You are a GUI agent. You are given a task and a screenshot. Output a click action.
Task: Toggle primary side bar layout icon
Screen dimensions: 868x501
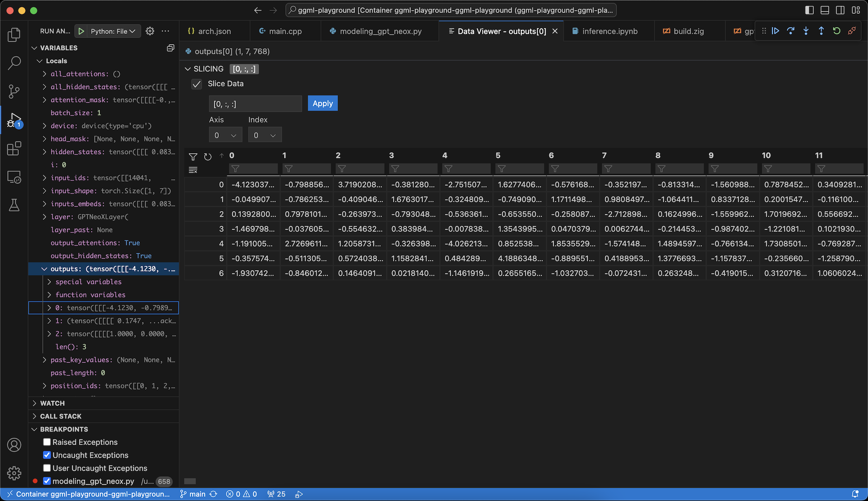pos(810,10)
